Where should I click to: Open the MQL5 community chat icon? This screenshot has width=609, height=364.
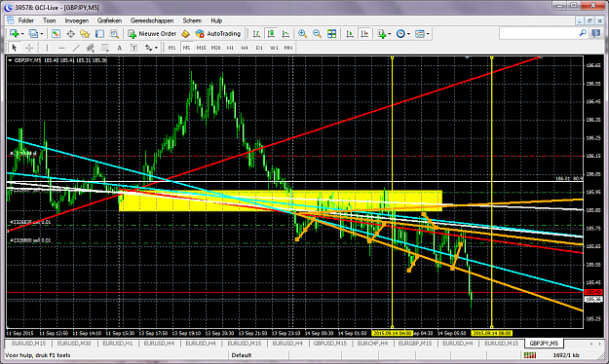[x=596, y=33]
